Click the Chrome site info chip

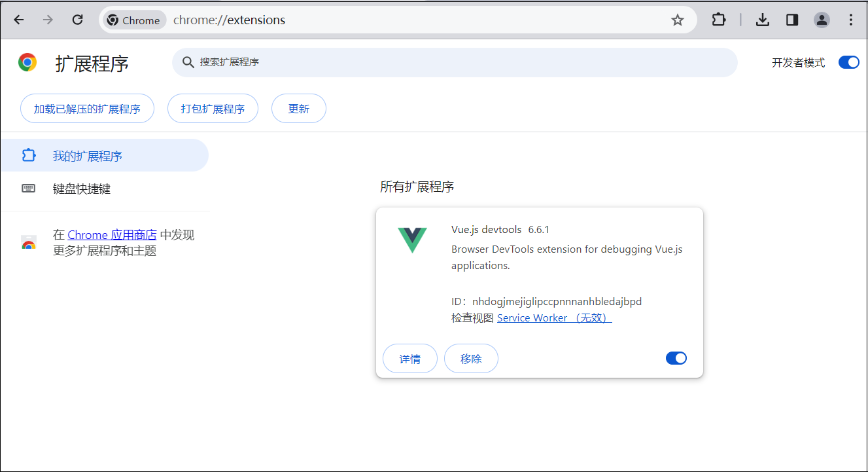coord(134,20)
